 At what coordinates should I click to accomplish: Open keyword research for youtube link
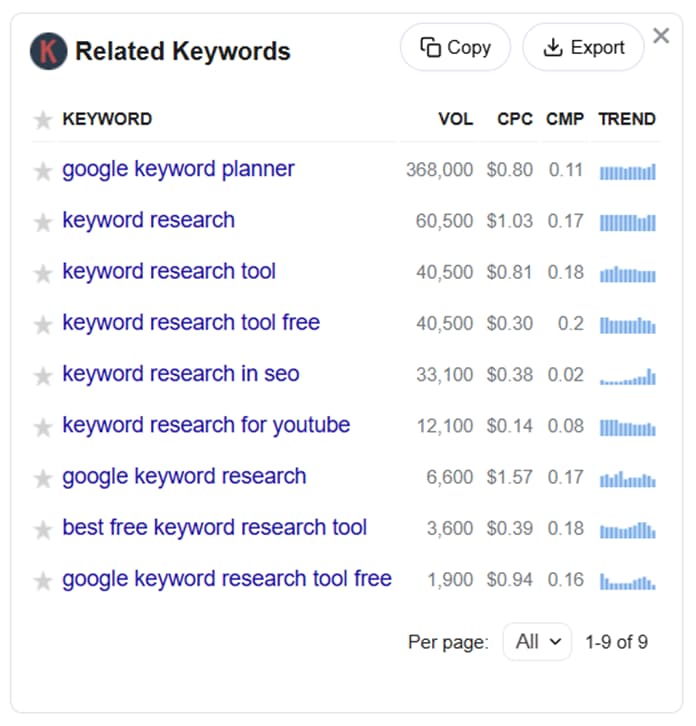click(x=206, y=426)
